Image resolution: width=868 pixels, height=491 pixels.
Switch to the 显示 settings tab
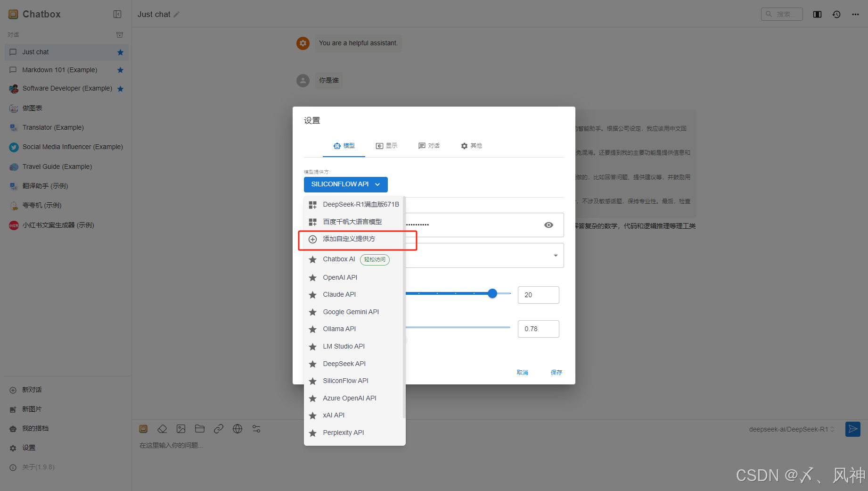386,146
